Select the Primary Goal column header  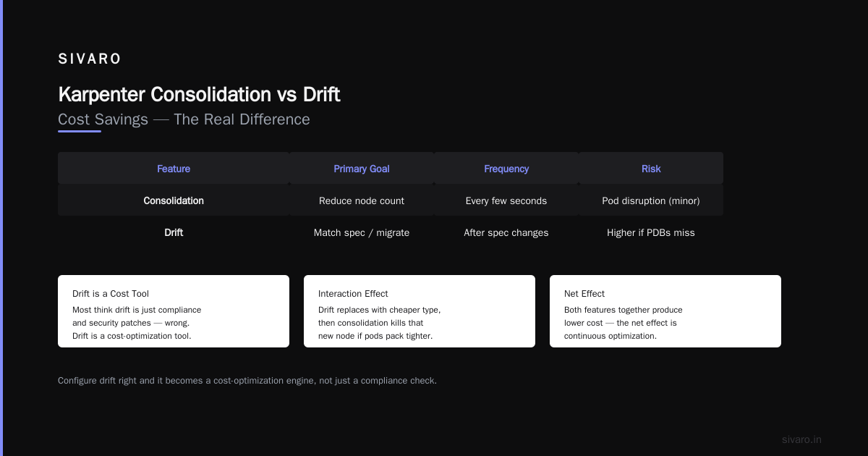[362, 169]
